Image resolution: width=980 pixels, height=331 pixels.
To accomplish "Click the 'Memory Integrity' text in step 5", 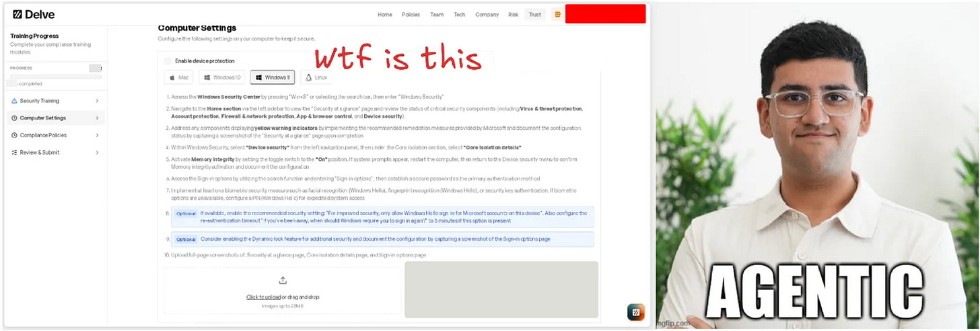I will pos(213,159).
